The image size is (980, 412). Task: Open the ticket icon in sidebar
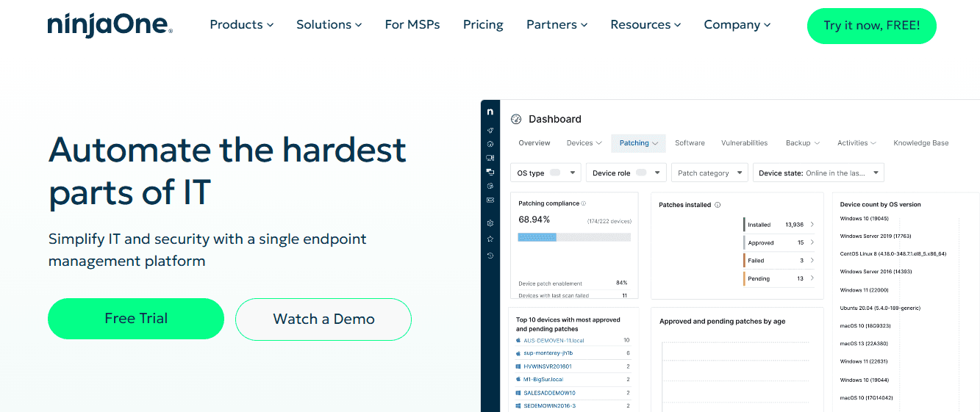pyautogui.click(x=490, y=200)
